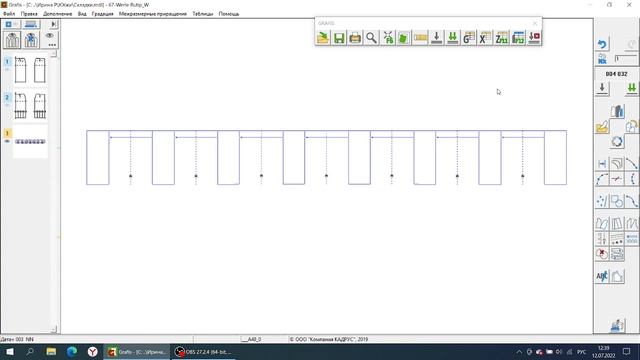Click the 004 032 size label
This screenshot has width=640, height=360.
click(616, 74)
